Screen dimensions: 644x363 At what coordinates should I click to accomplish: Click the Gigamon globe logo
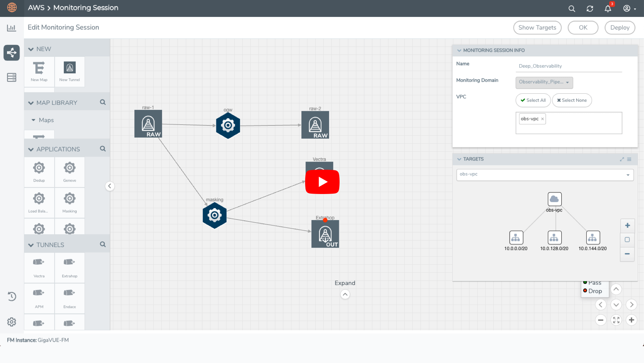tap(12, 7)
